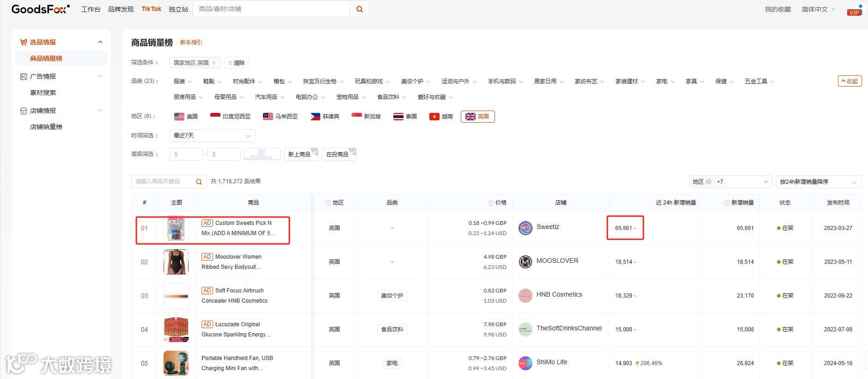Remove the 地区 tag in column selector

click(x=709, y=182)
